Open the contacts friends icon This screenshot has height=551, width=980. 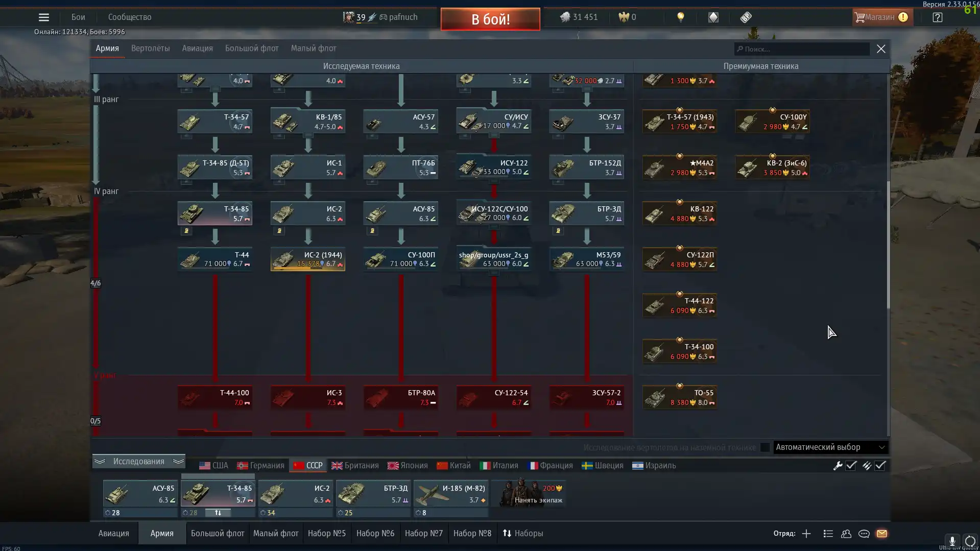(x=846, y=534)
